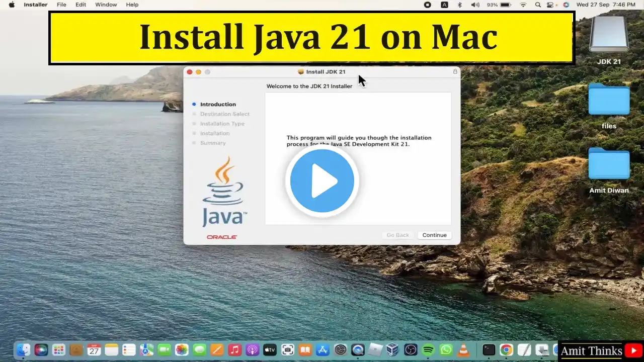This screenshot has height=362, width=644.
Task: Open the File menu
Action: (61, 5)
